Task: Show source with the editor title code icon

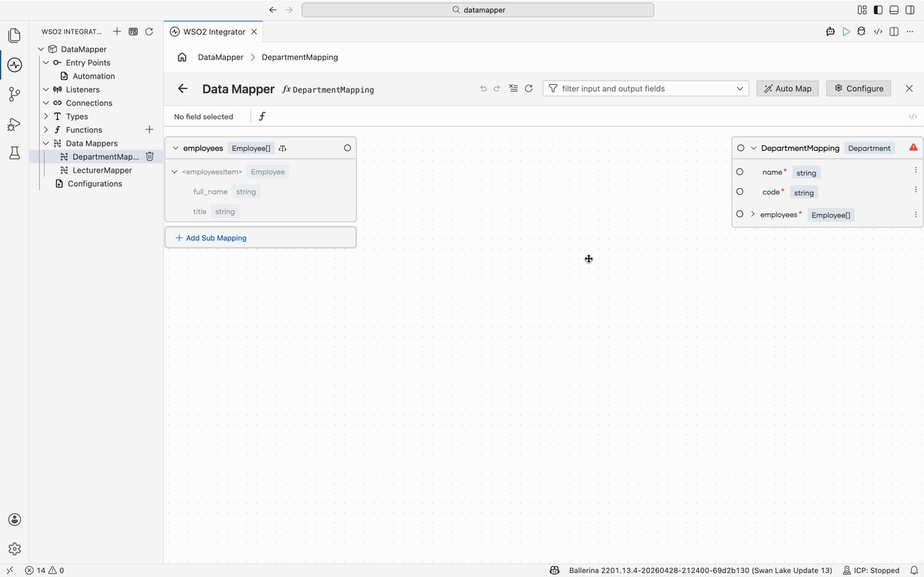Action: [x=878, y=32]
